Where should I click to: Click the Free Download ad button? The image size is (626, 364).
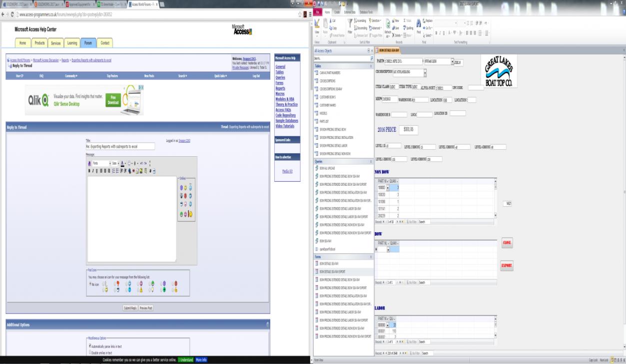click(x=113, y=101)
